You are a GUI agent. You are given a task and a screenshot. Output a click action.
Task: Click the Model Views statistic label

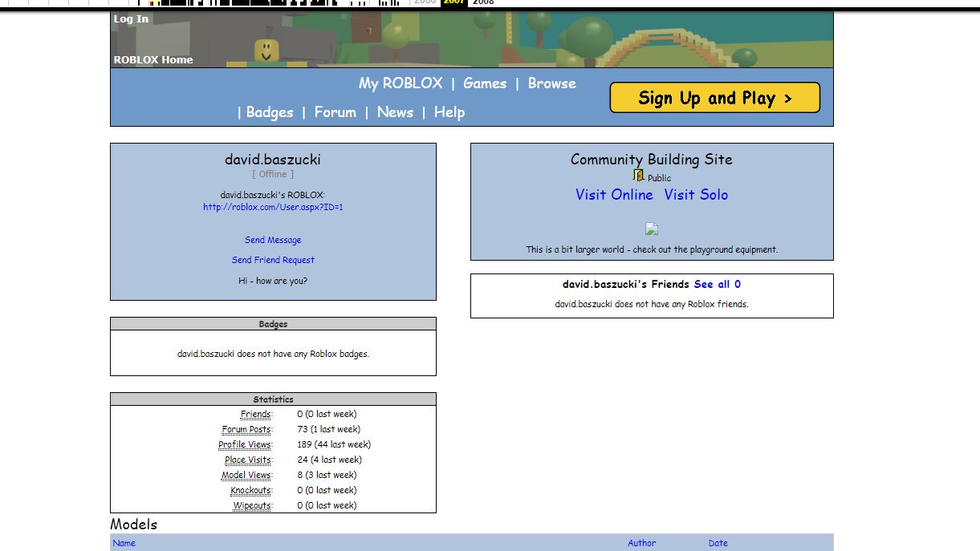(246, 476)
